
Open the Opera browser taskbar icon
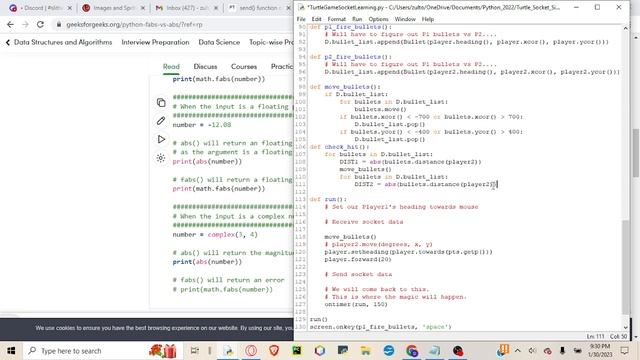251,351
